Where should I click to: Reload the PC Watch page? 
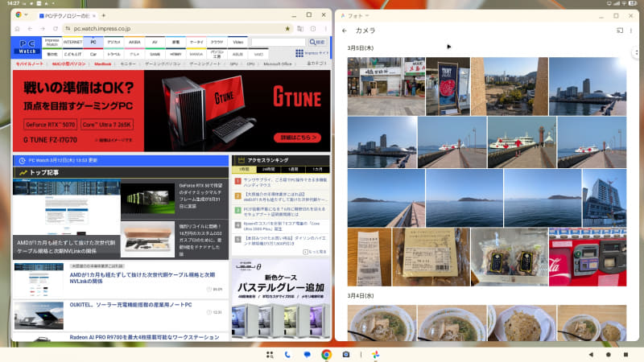(x=56, y=29)
